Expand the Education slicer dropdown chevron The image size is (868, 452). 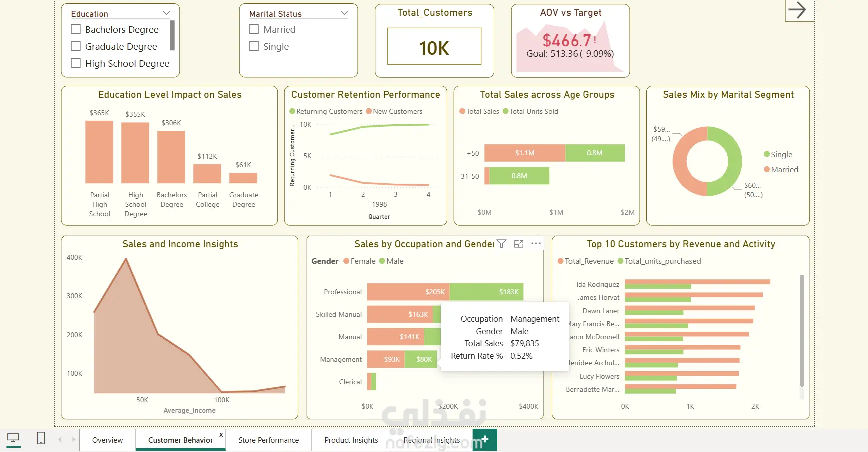coord(166,13)
